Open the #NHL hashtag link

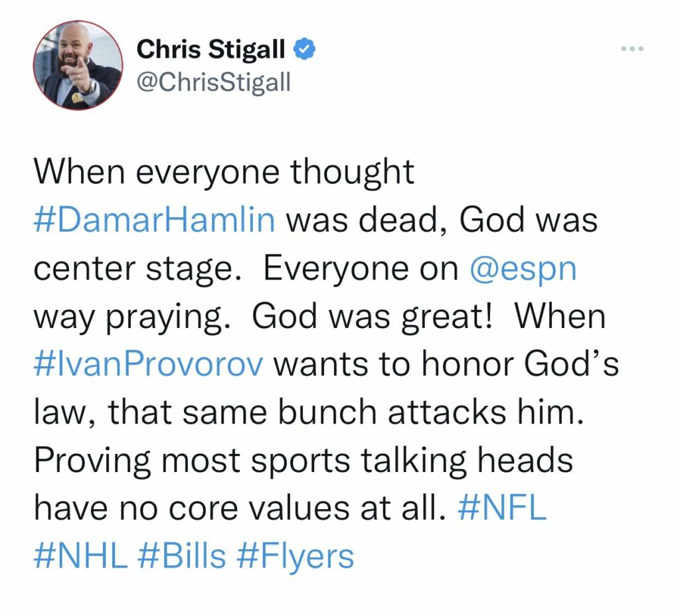(80, 556)
